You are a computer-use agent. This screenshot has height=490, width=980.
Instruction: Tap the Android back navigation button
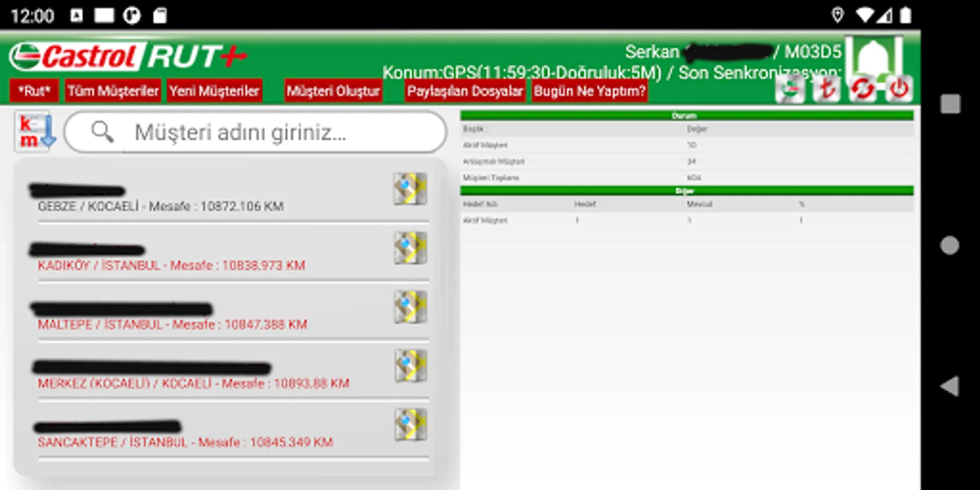950,386
